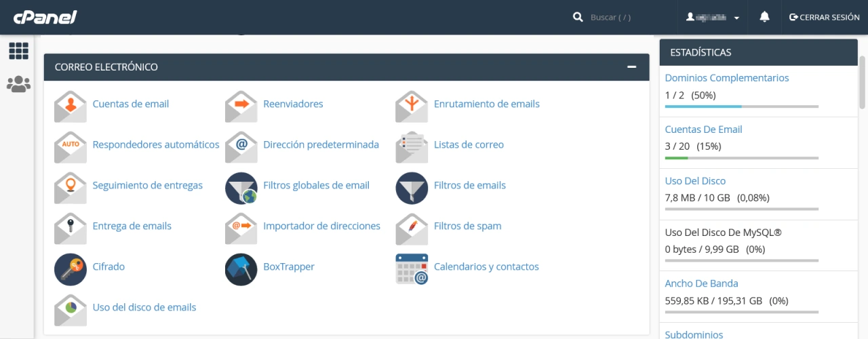Image resolution: width=868 pixels, height=339 pixels.
Task: Open the user manager people icon
Action: coord(18,84)
